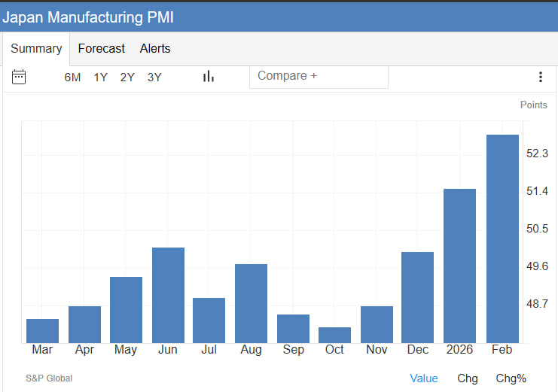Select the 2Y time range
The image size is (558, 392).
pos(127,77)
